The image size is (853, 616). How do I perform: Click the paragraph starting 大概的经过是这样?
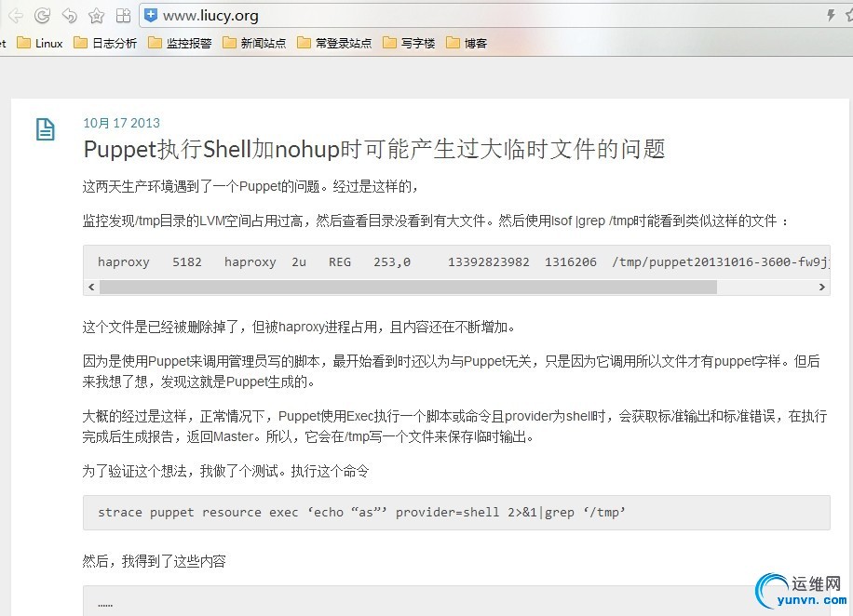454,426
